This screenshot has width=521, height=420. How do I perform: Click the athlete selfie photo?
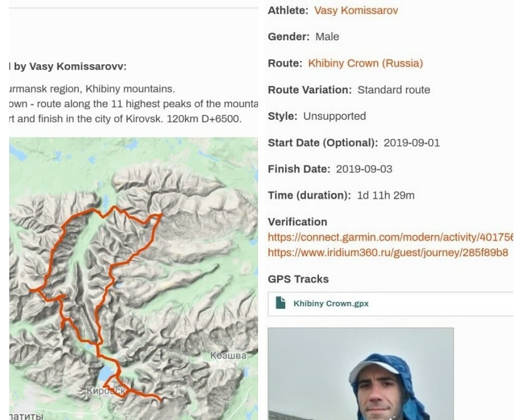(360, 374)
